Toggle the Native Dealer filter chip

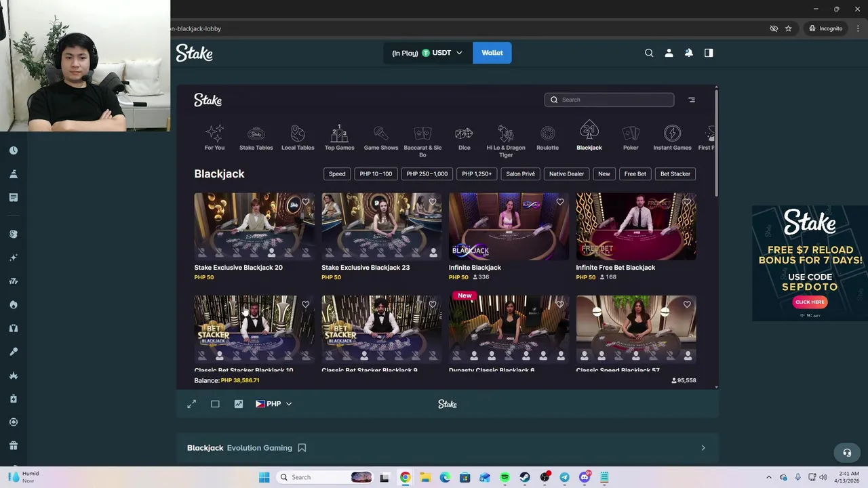[566, 174]
